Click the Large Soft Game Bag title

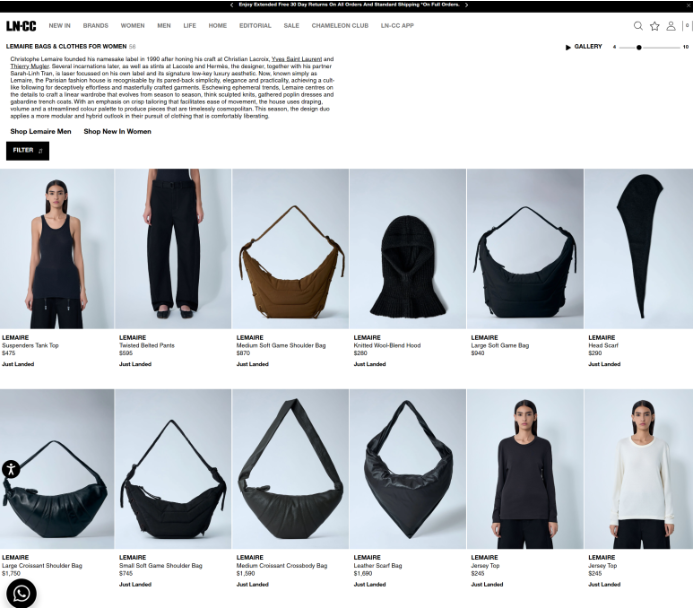(500, 345)
